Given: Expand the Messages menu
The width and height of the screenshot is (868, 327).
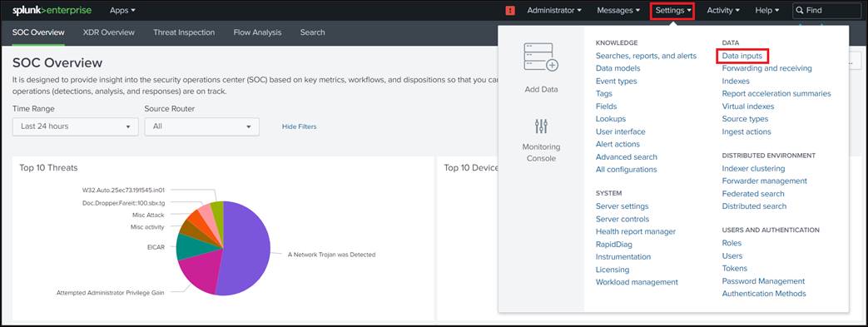Looking at the screenshot, I should click(x=618, y=11).
